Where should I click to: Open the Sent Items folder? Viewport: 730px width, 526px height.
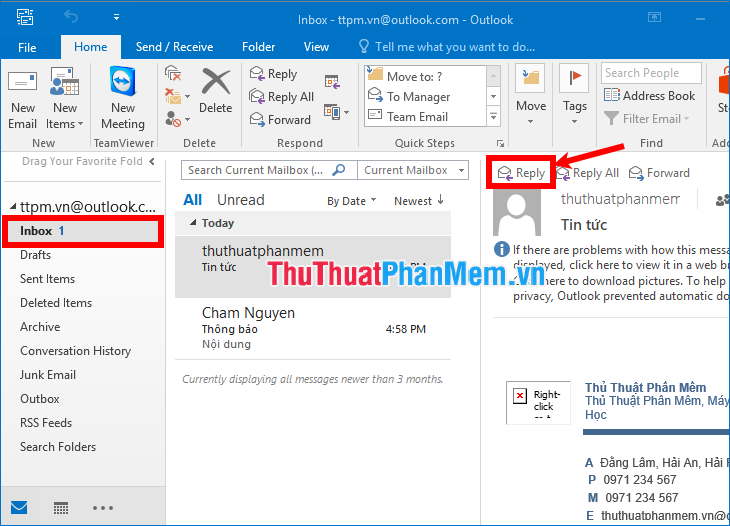coord(47,279)
